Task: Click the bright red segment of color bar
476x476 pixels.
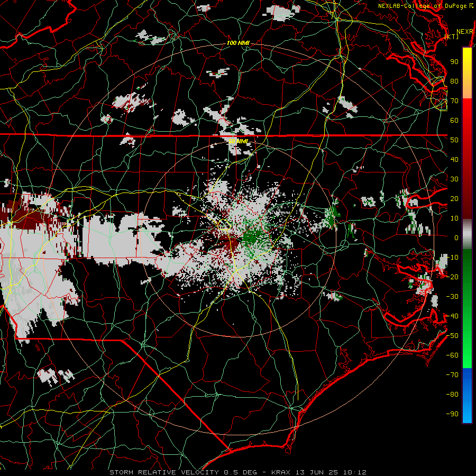Action: tap(467, 111)
